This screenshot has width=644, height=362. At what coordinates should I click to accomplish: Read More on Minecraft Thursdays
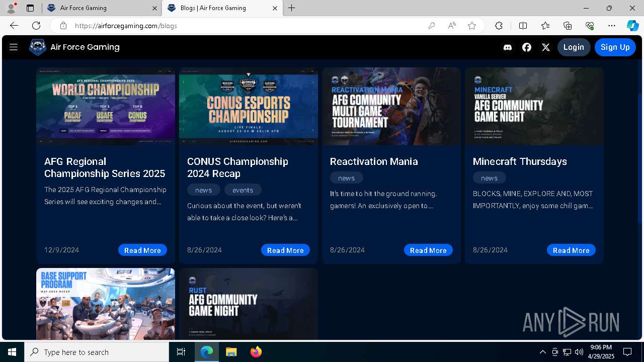(x=571, y=250)
